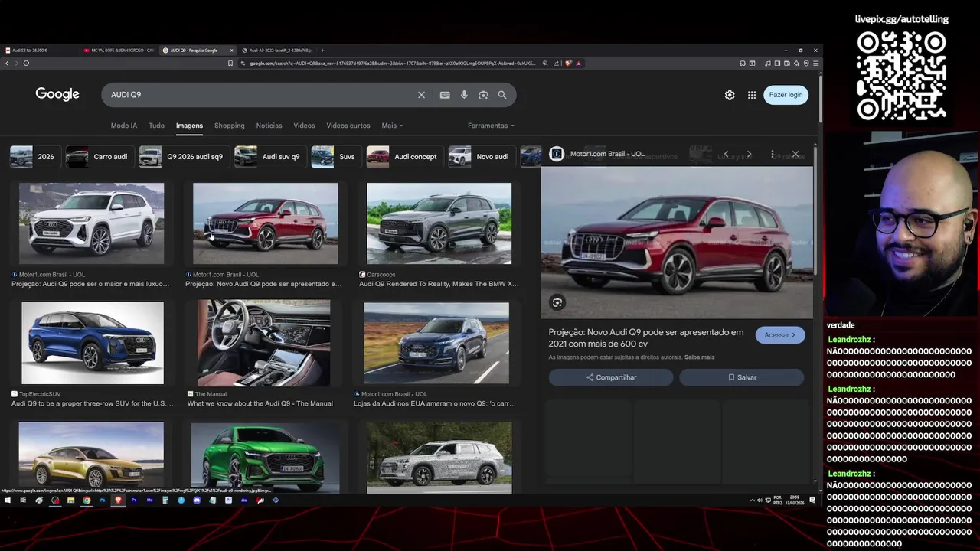Viewport: 980px width, 551px height.
Task: Open the Google apps grid
Action: pos(752,95)
